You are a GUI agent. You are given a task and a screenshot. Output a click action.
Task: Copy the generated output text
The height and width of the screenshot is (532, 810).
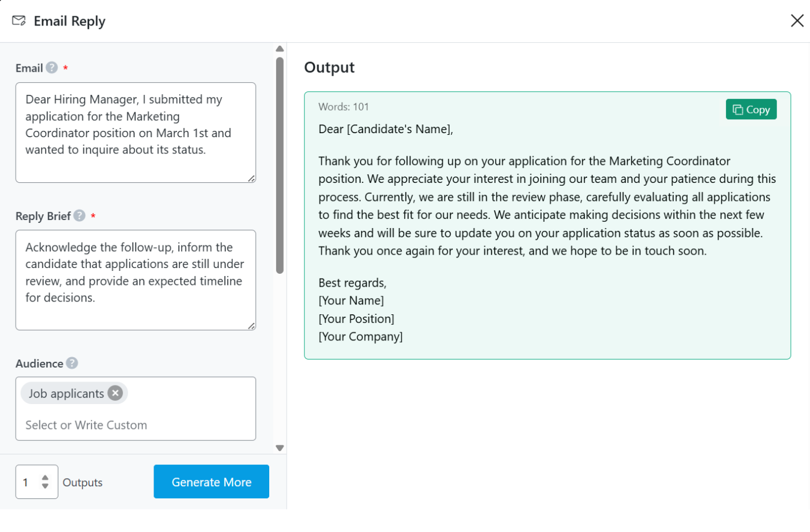751,109
